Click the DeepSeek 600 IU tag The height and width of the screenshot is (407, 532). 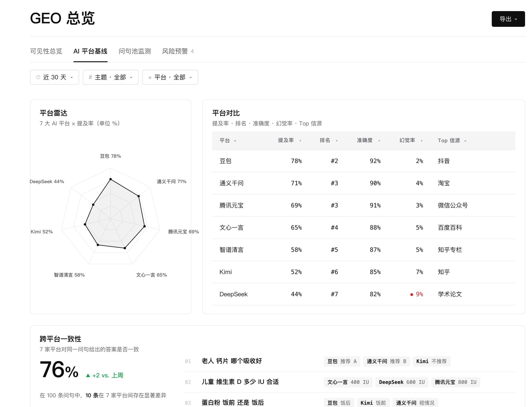[x=402, y=382]
